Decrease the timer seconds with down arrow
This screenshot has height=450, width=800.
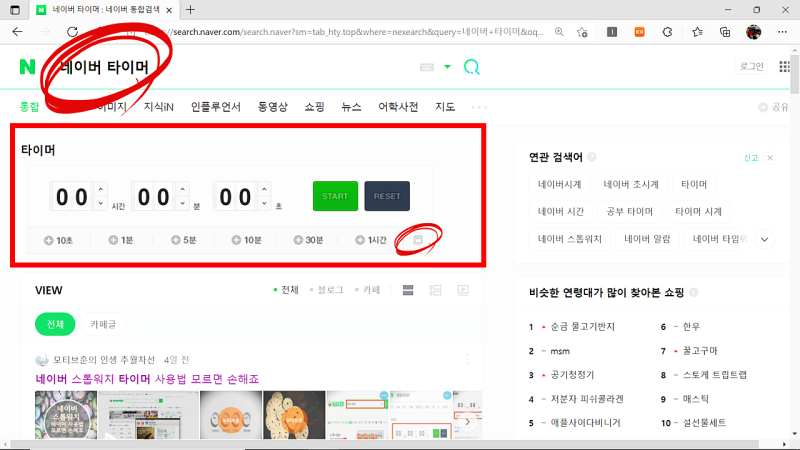pos(264,203)
